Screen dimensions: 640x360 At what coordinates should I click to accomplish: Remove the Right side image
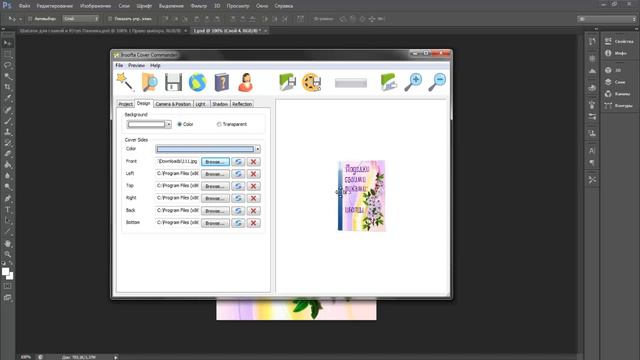point(253,198)
